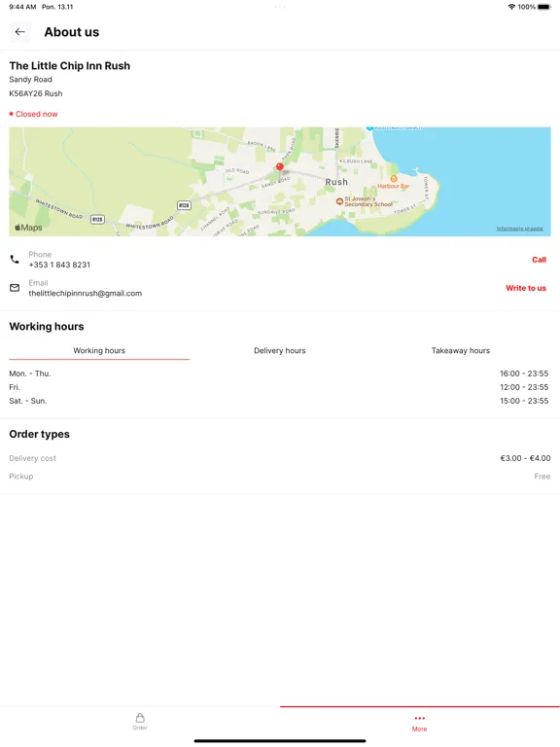560x747 pixels.
Task: Tap the Mon. - Thu. hours row
Action: pos(280,373)
